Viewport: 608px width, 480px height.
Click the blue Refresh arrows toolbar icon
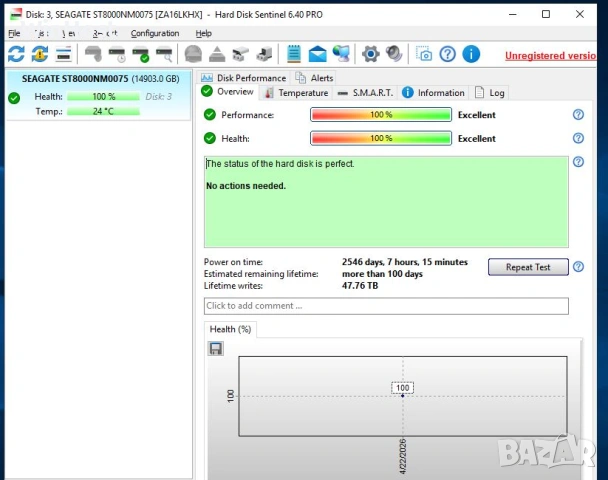point(16,54)
